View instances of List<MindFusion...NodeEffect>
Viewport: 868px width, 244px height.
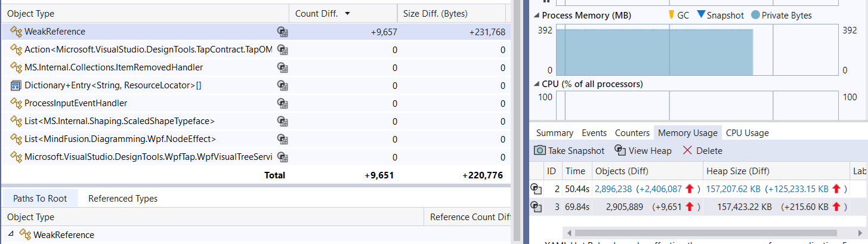pyautogui.click(x=283, y=139)
